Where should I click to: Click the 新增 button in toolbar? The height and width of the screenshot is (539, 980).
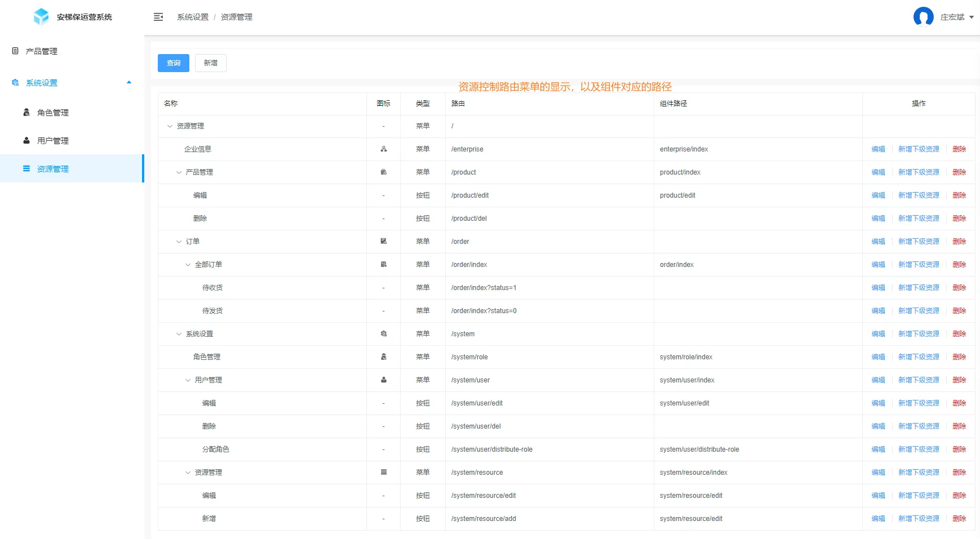point(211,63)
